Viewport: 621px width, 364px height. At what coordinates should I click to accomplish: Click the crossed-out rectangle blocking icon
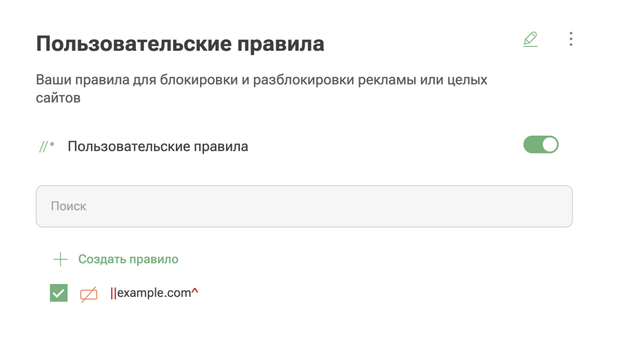89,295
